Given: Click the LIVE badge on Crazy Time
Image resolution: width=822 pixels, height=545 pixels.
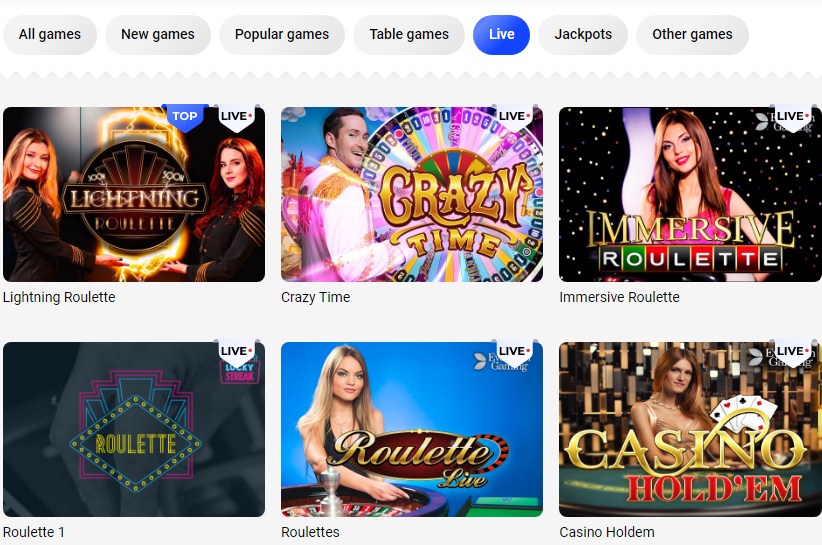Looking at the screenshot, I should [514, 117].
